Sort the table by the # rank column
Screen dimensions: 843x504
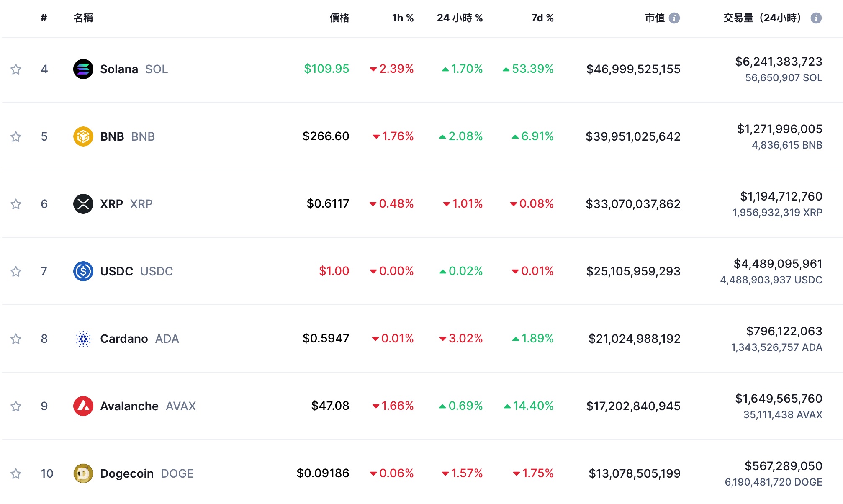point(44,18)
